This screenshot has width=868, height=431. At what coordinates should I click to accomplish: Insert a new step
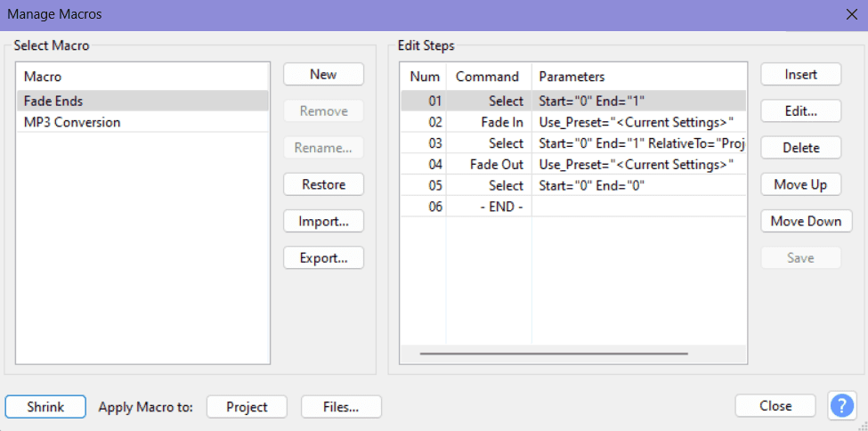(x=800, y=75)
